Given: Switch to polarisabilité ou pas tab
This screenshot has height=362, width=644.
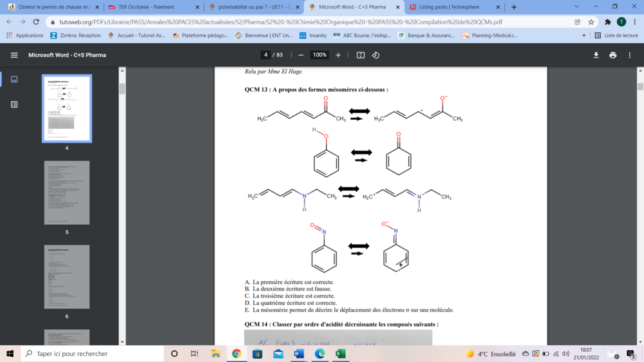Looking at the screenshot, I should [x=254, y=7].
